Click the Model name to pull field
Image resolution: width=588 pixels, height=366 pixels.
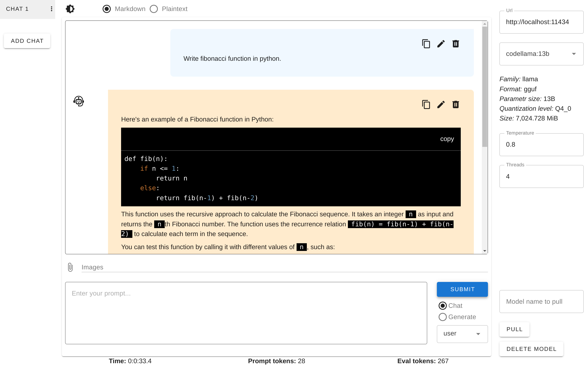click(541, 301)
